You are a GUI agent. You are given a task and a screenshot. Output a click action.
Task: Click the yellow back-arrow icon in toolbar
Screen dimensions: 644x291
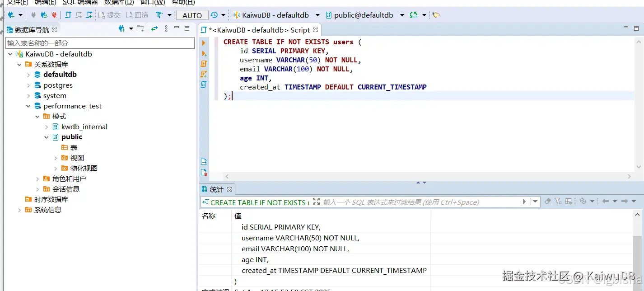[436, 15]
